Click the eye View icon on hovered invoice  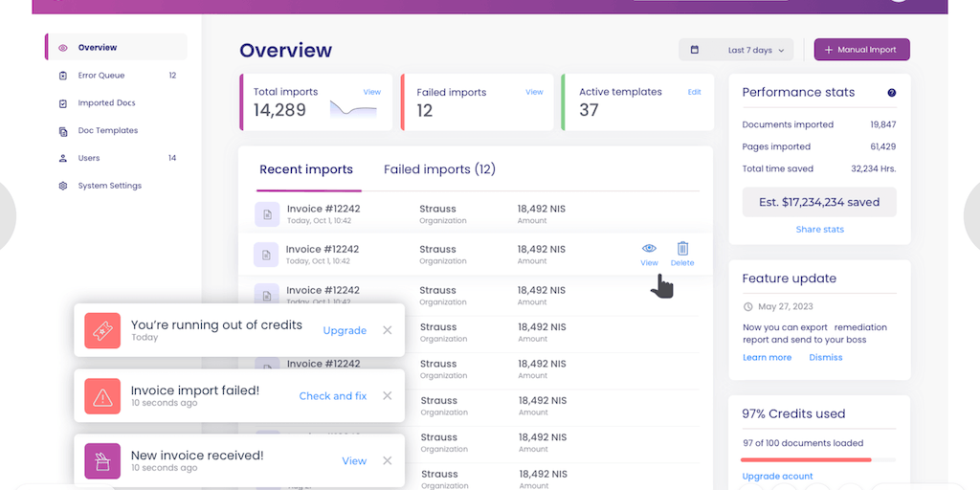click(x=650, y=248)
